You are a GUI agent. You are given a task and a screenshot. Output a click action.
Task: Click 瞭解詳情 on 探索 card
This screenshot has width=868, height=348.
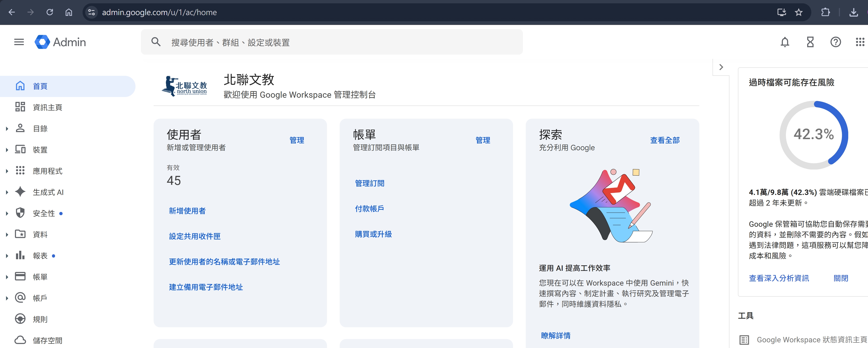pyautogui.click(x=555, y=336)
